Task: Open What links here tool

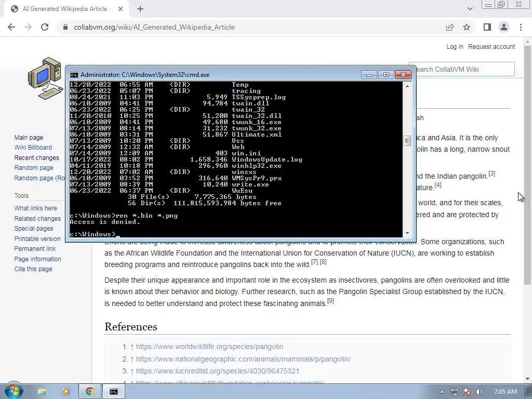Action: [36, 208]
